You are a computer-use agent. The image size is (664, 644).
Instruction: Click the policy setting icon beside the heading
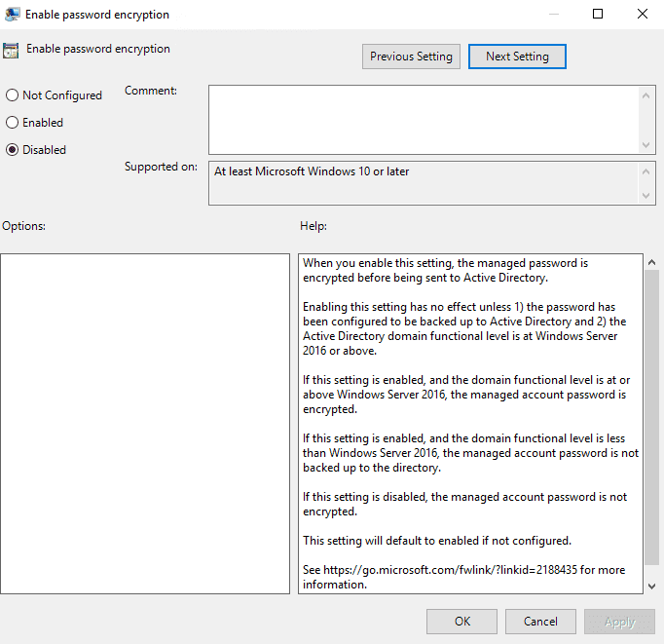12,50
